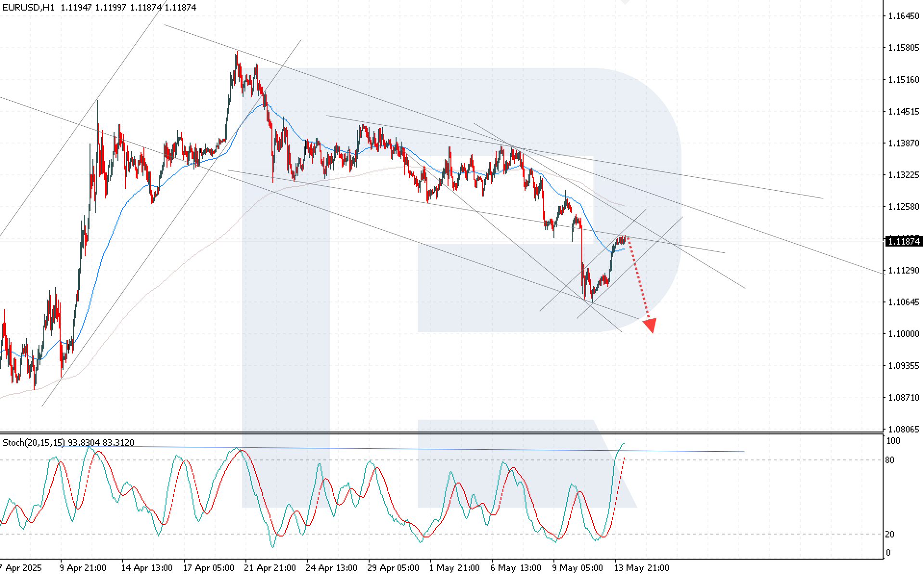Click the EURUSD,H1 chart title text
Viewport: 924px width, 576px height.
tap(28, 7)
